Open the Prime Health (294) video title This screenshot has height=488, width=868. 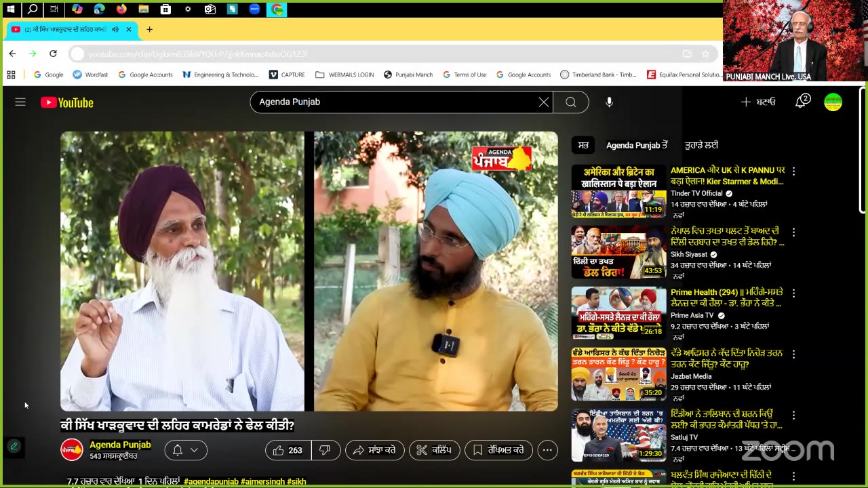(x=727, y=298)
